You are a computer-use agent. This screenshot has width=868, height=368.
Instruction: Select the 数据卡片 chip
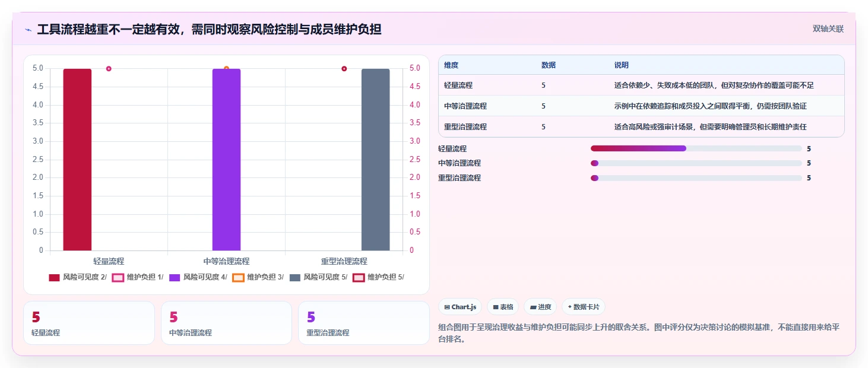[x=584, y=307]
